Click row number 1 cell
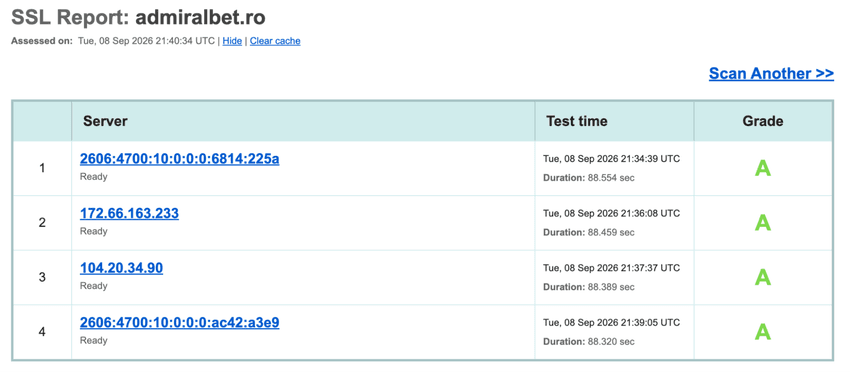Image resolution: width=850 pixels, height=374 pixels. click(42, 169)
